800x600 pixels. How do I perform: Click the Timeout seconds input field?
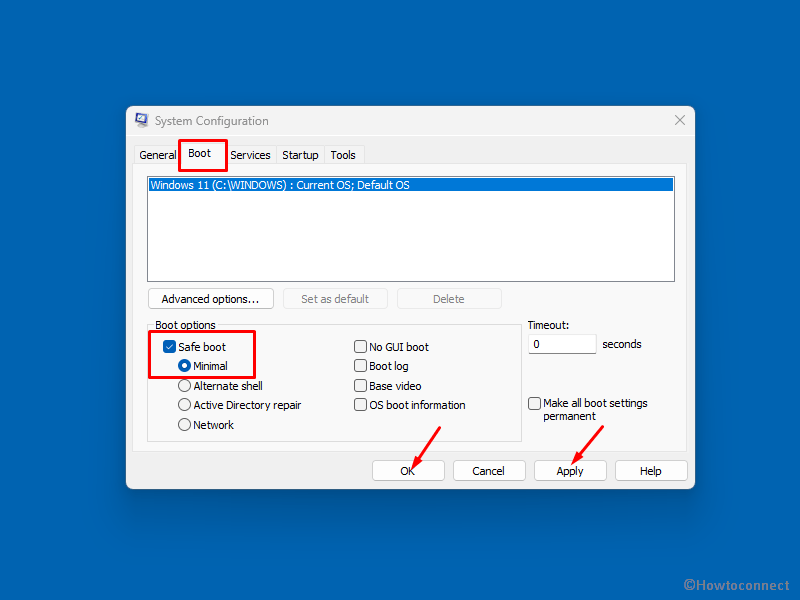tap(562, 344)
